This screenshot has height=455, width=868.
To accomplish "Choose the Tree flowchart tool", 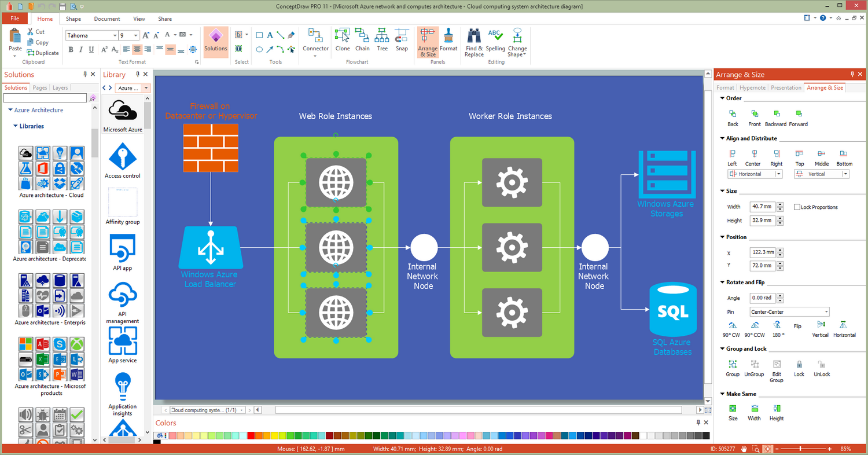I will [382, 41].
